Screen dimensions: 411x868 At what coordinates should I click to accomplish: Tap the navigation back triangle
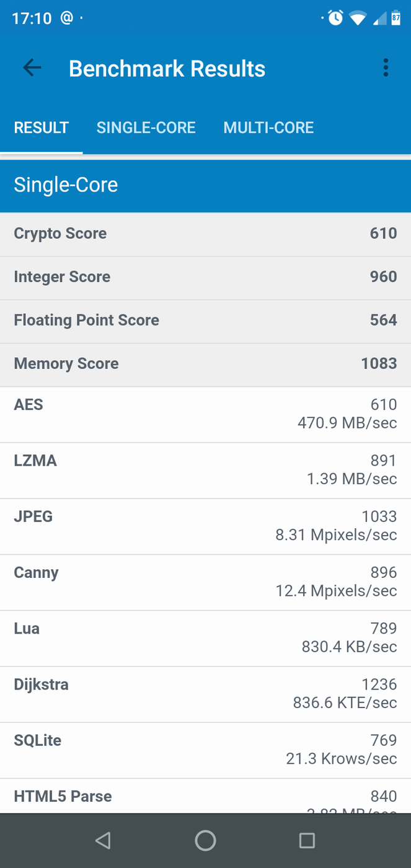click(103, 840)
